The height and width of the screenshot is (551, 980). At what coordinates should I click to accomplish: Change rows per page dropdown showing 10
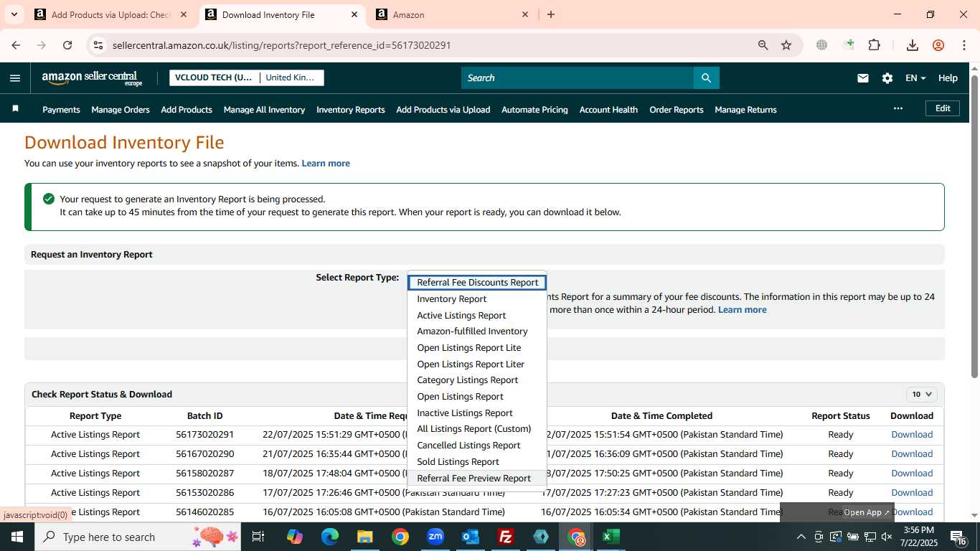(x=922, y=394)
